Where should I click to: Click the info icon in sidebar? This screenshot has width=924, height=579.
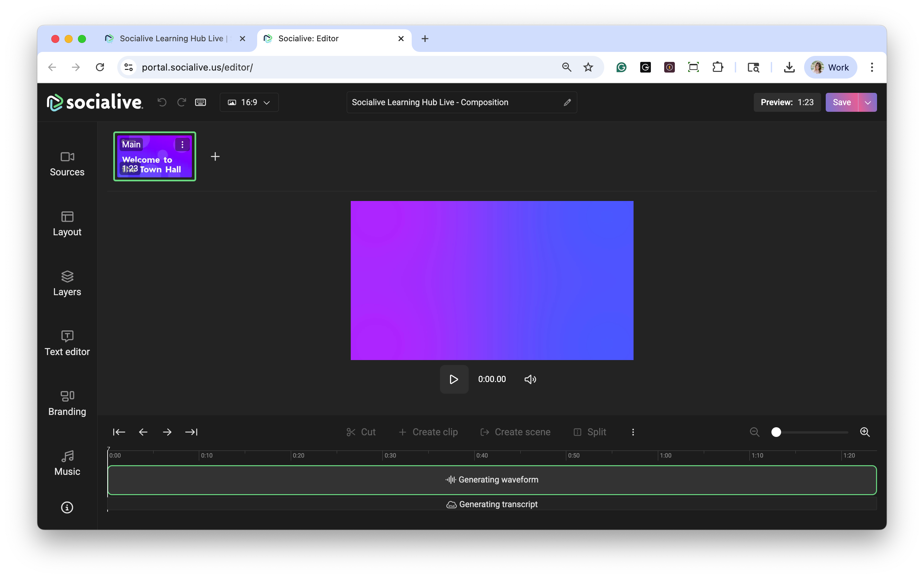click(67, 507)
